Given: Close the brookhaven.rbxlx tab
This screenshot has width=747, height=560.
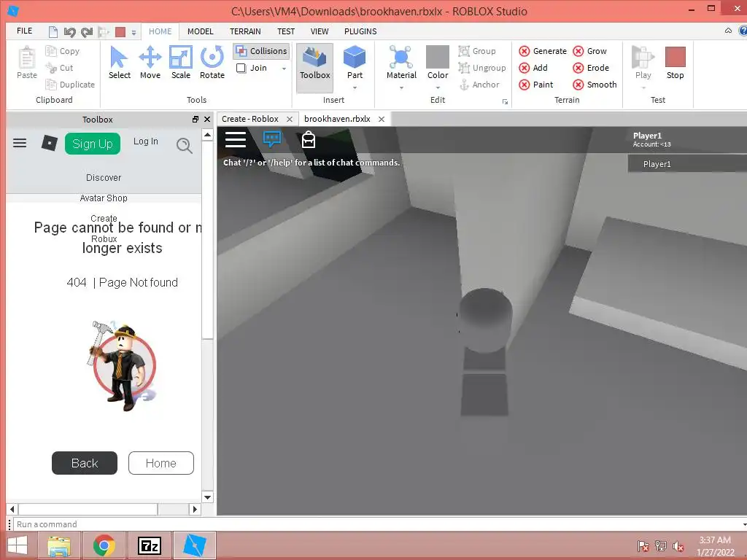Looking at the screenshot, I should (381, 119).
